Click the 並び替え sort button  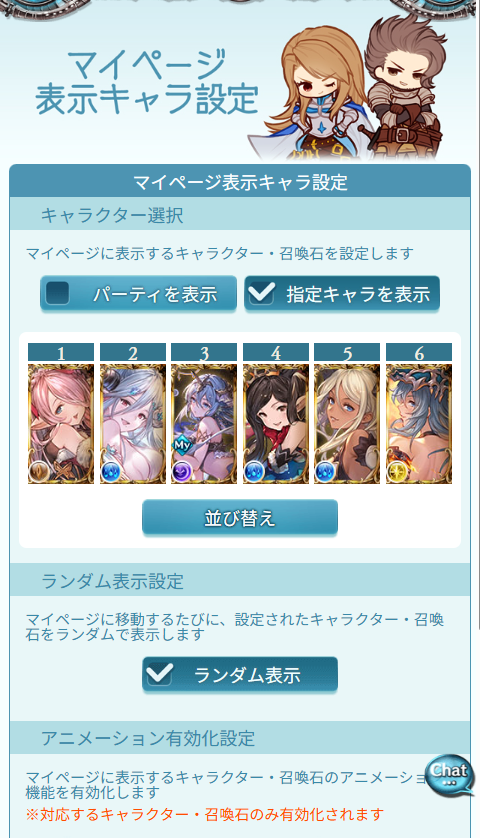pos(240,517)
